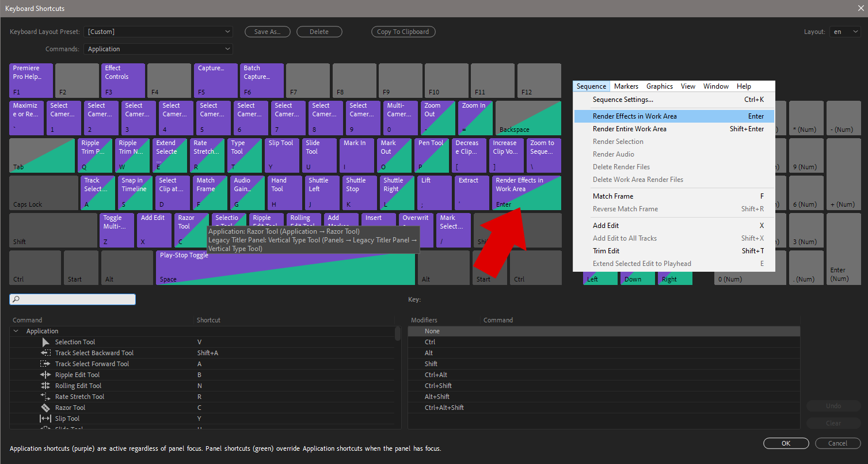Click the Rolling Edit Tool icon
Screen dimensions: 868x464
pos(45,385)
